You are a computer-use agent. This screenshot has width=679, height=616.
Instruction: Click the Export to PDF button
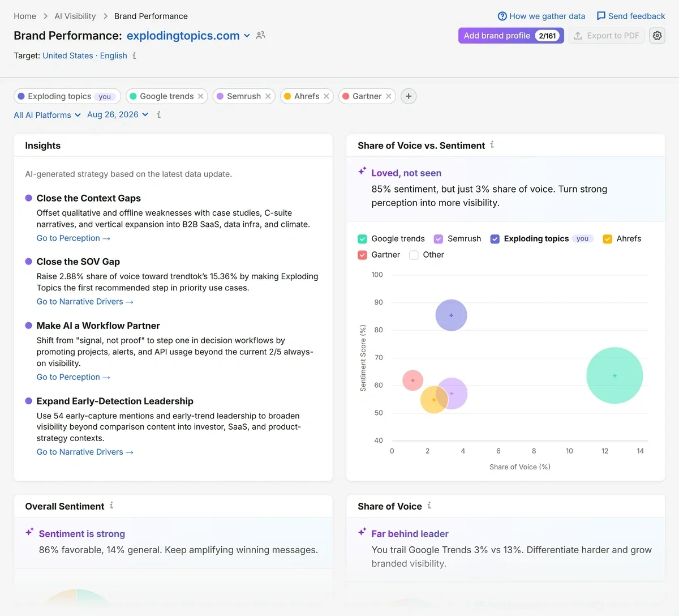point(607,36)
